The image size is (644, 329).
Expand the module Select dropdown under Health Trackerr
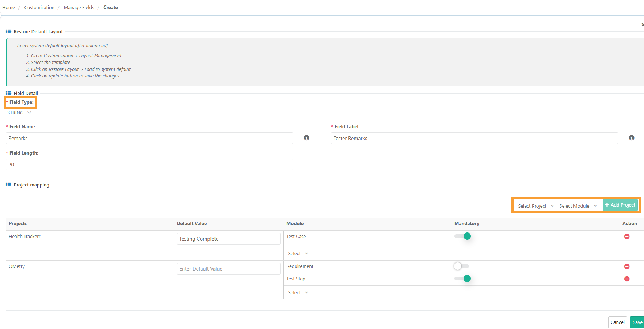297,253
